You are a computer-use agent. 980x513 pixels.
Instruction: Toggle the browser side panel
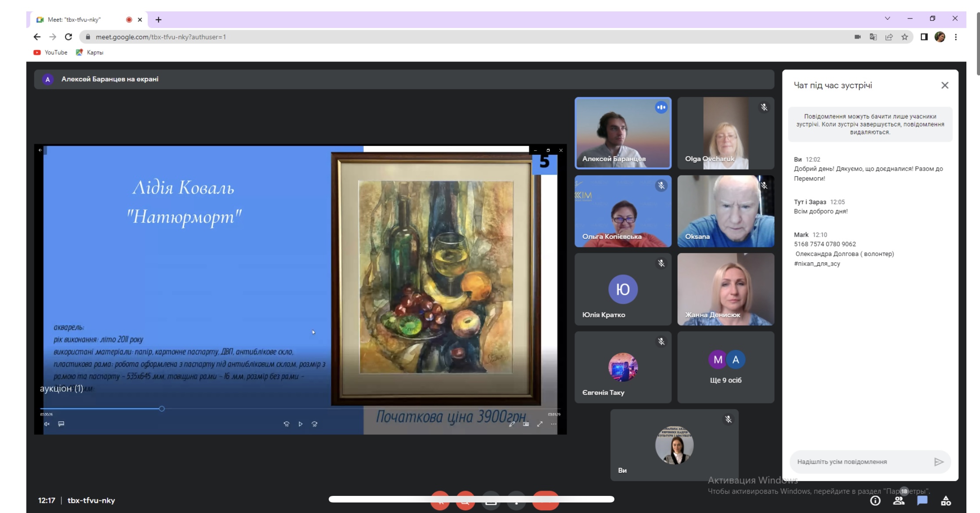click(924, 37)
